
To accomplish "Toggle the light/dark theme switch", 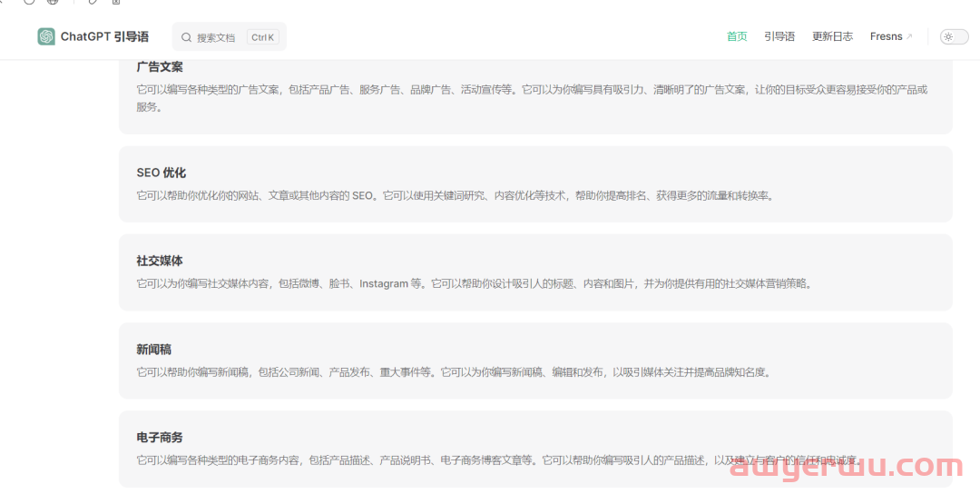I will (955, 37).
